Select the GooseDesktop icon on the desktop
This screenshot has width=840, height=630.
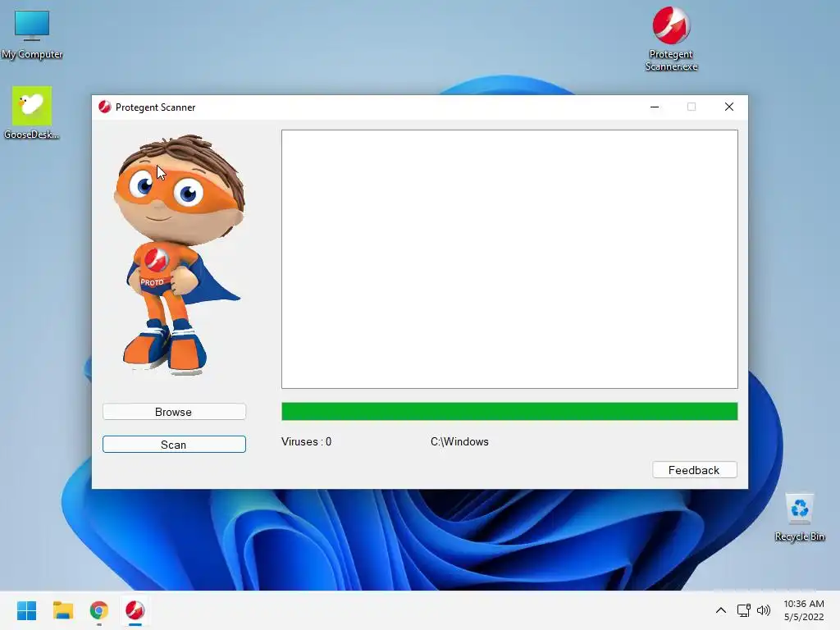tap(32, 113)
